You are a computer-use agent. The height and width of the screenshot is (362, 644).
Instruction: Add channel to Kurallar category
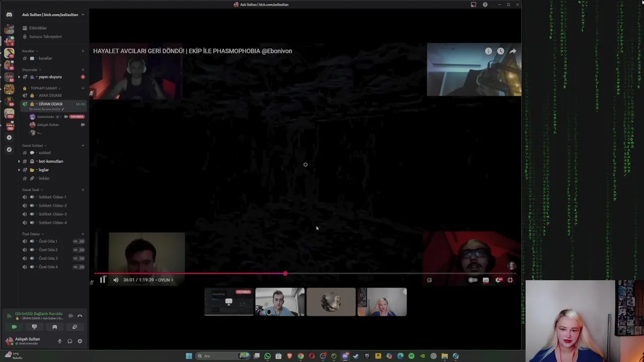(83, 51)
